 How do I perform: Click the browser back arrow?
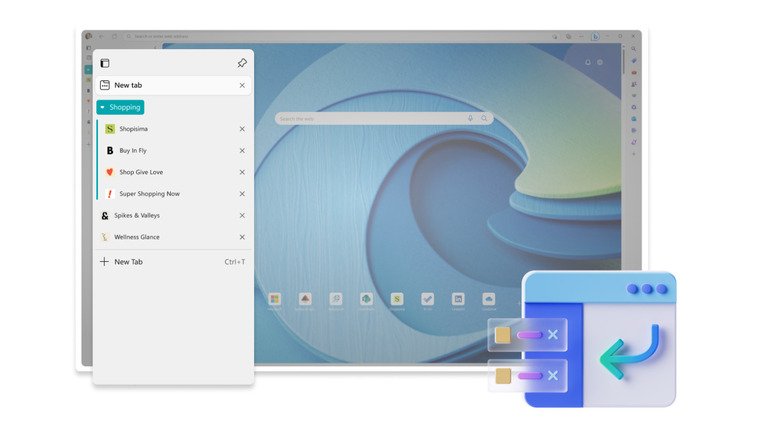(x=101, y=36)
